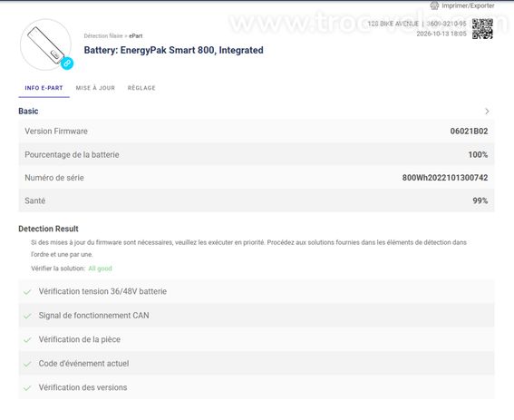Select the ePart breadcrumb entry
Image resolution: width=514 pixels, height=420 pixels.
[x=136, y=35]
